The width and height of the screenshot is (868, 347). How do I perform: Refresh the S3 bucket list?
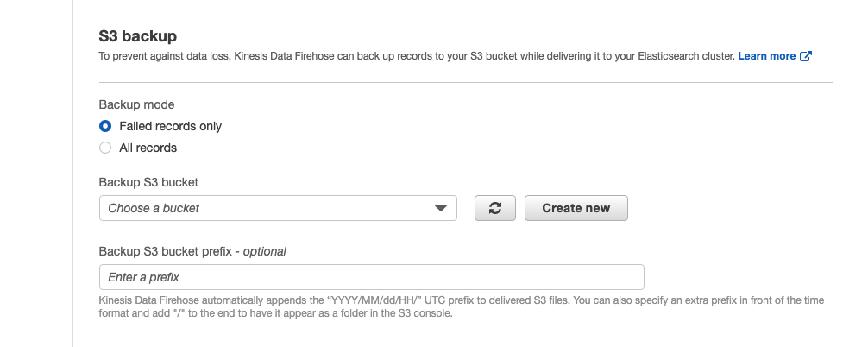point(495,208)
